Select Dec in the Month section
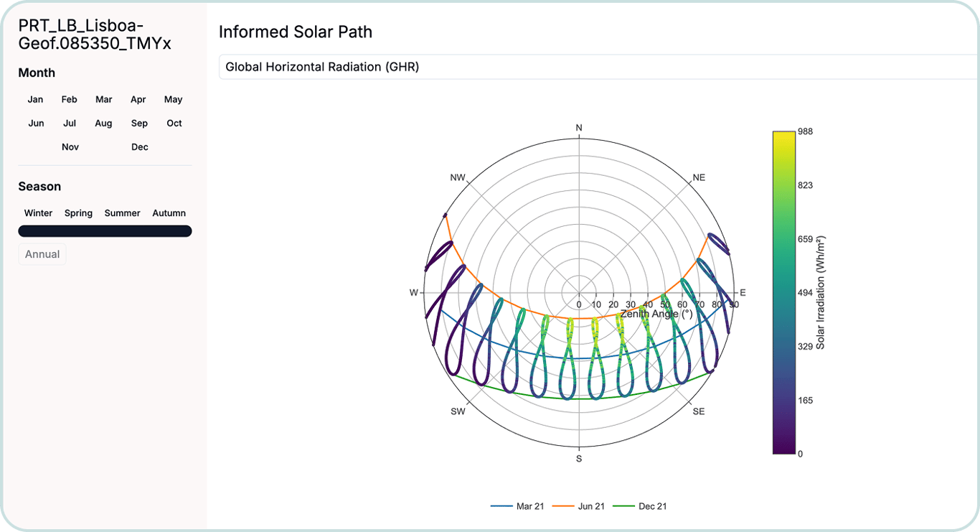 click(139, 146)
